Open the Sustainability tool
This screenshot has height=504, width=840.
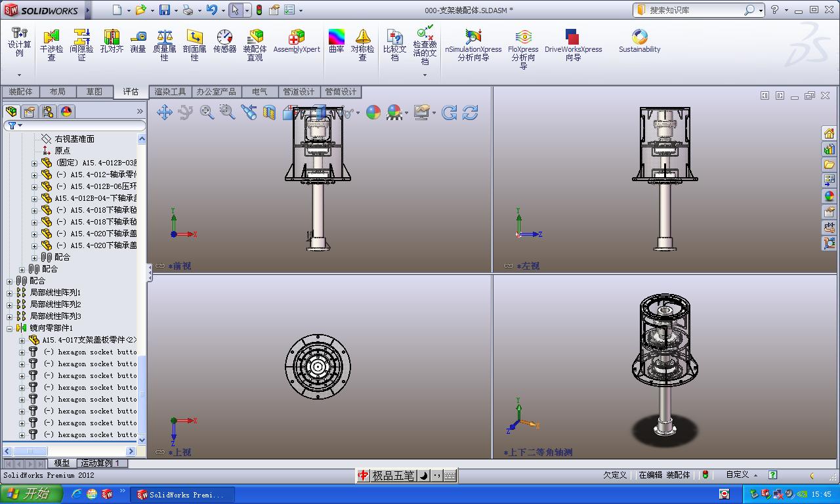(x=639, y=41)
